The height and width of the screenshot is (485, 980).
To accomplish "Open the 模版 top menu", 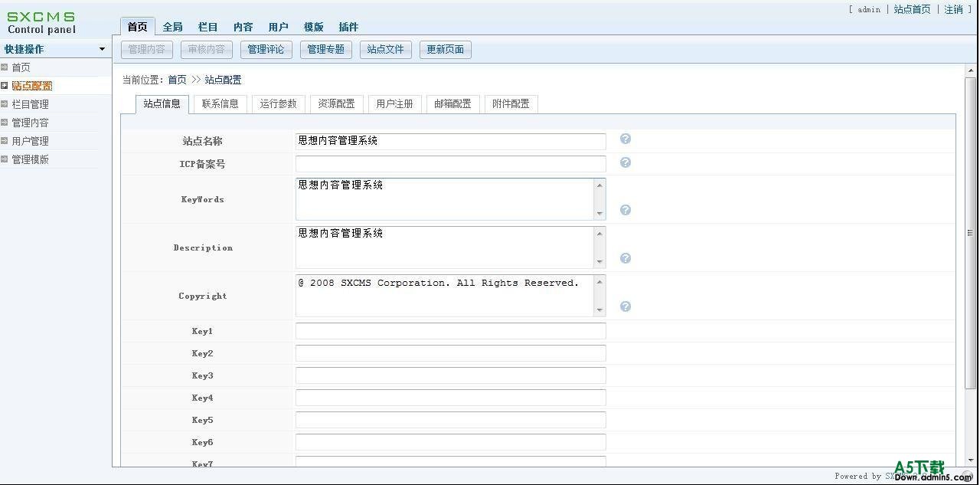I will tap(314, 27).
